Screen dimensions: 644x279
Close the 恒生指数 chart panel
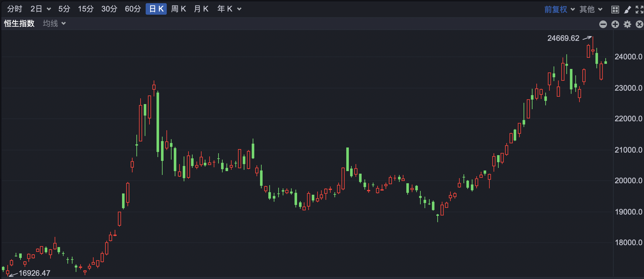639,24
